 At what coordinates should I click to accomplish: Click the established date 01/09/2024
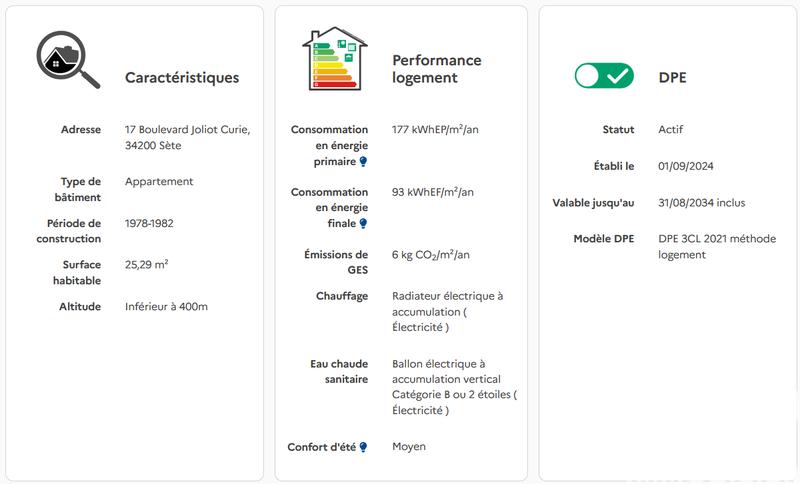click(x=685, y=166)
